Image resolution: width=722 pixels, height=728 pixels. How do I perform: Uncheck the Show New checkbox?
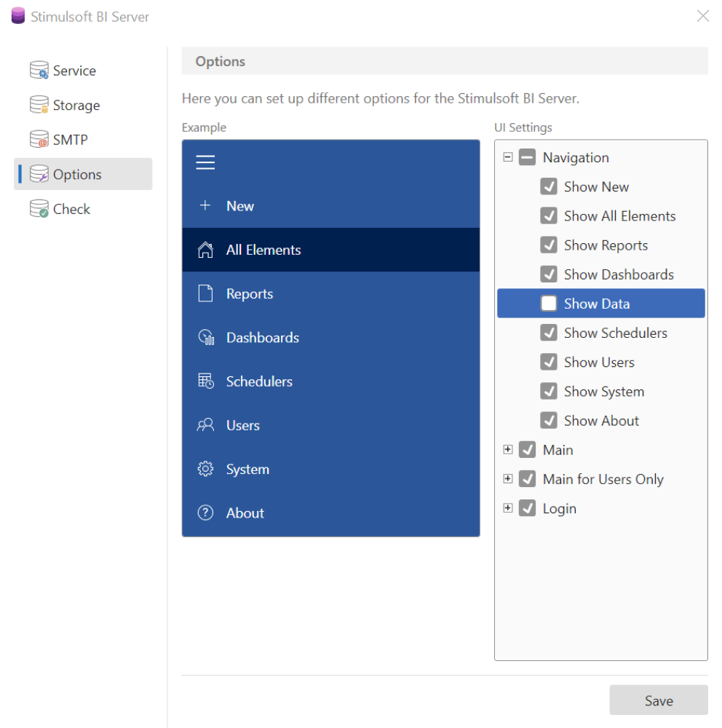click(548, 186)
